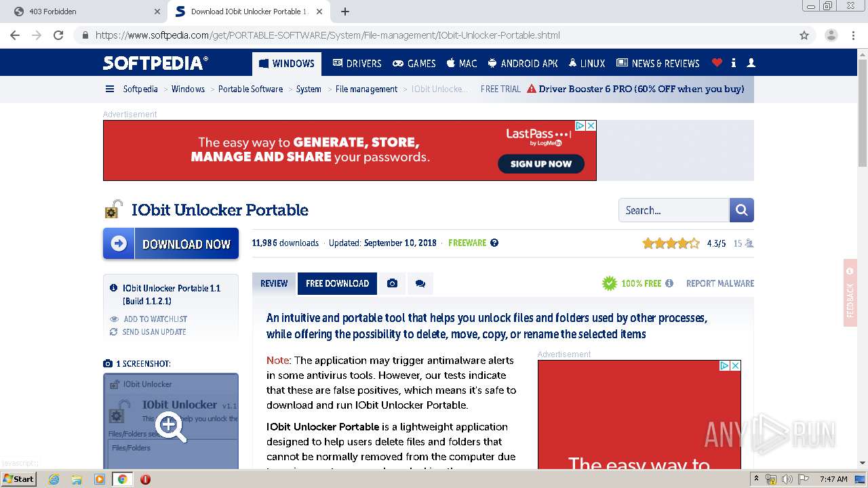Open the hamburger menu beside the breadcrumbs

click(x=110, y=89)
